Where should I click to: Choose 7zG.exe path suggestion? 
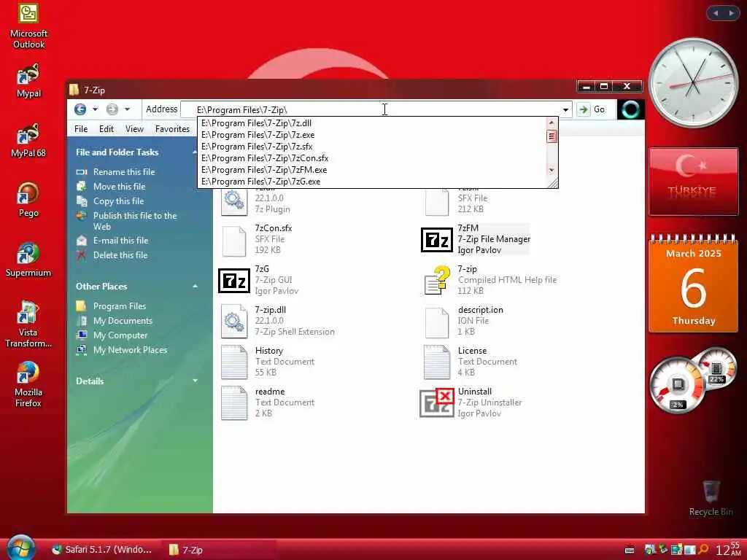[372, 182]
